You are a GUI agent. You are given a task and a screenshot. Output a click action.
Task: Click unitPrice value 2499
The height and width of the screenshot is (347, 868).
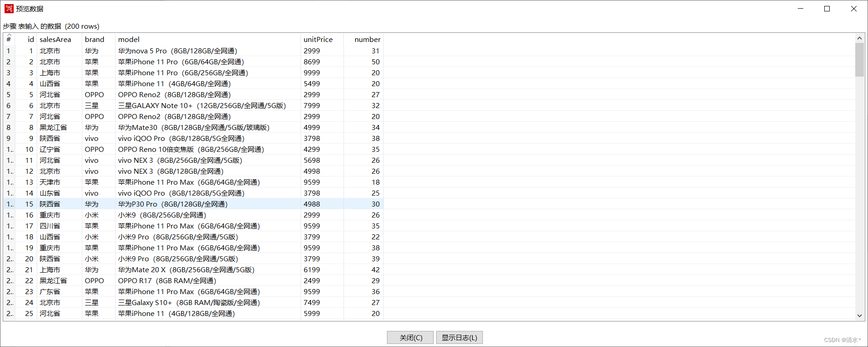tap(312, 280)
